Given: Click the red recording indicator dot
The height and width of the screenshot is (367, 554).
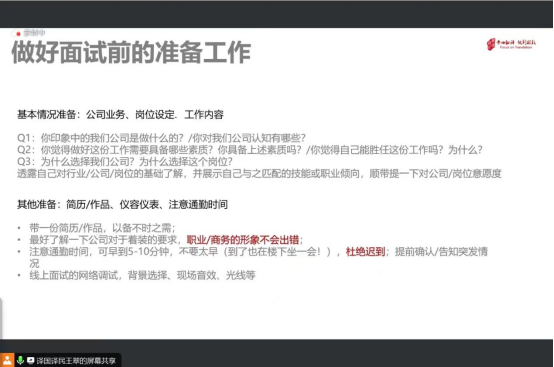Looking at the screenshot, I should [18, 34].
